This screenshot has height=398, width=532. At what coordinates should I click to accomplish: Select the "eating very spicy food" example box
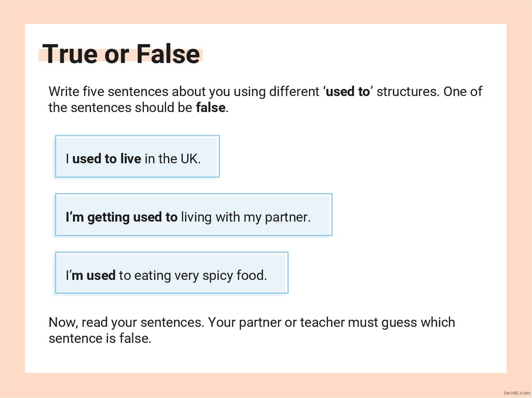click(x=171, y=273)
